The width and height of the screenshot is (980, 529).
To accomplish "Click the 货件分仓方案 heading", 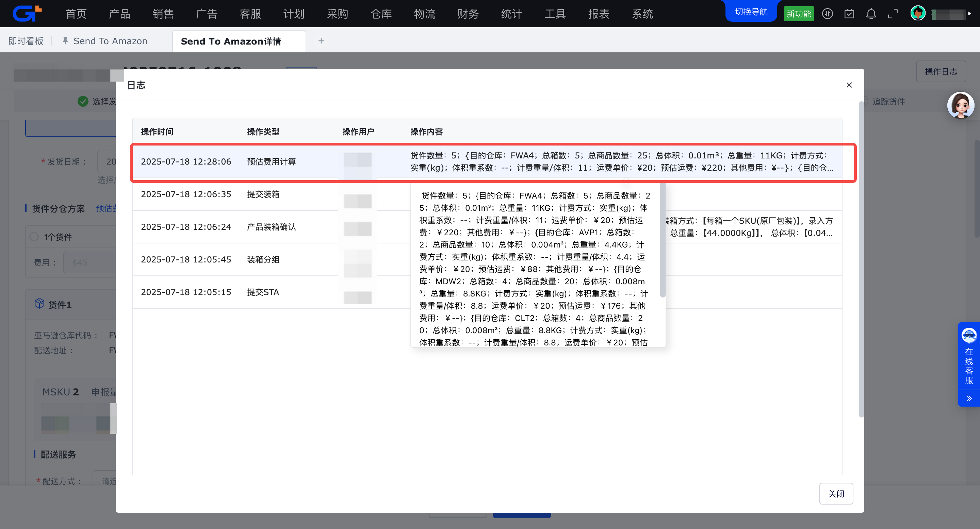I will pyautogui.click(x=59, y=209).
